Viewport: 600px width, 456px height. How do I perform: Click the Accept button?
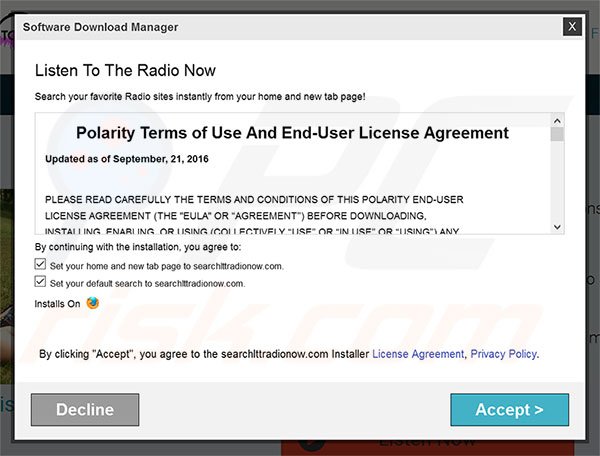(509, 409)
